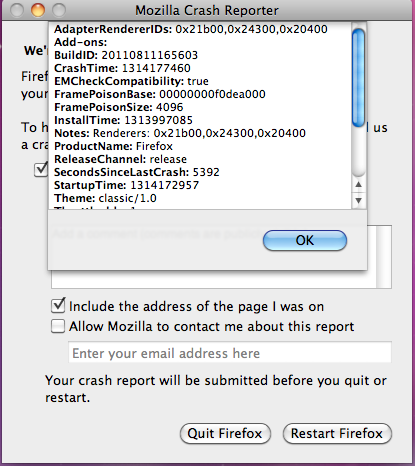Select the ProductName: Firefox line
The width and height of the screenshot is (415, 466).
point(113,146)
